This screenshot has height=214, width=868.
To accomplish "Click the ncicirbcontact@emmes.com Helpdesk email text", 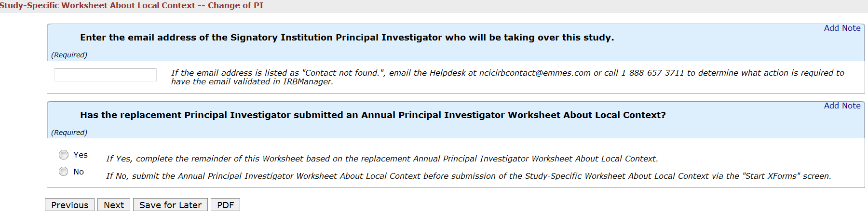I will [x=535, y=73].
